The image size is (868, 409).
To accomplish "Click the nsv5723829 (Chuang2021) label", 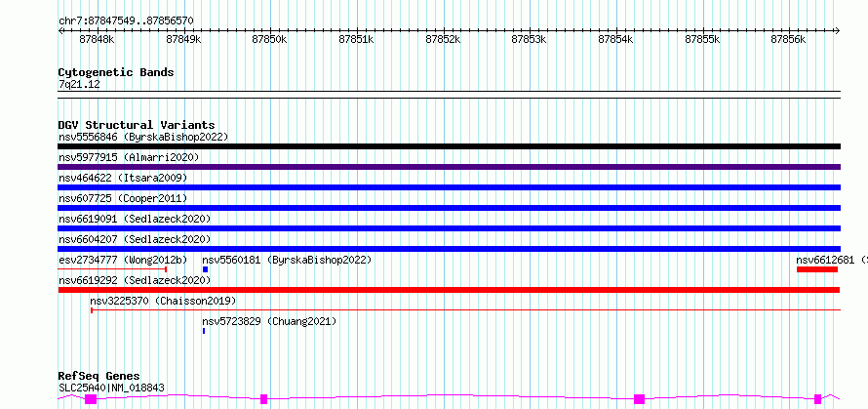I will click(269, 321).
